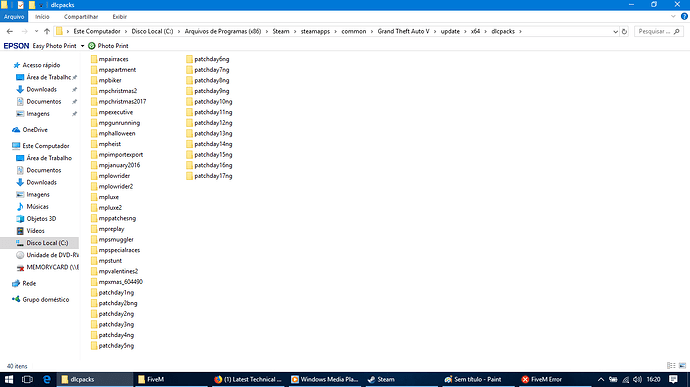This screenshot has height=387, width=690.
Task: Open the Exibir ribbon tab
Action: (x=119, y=17)
